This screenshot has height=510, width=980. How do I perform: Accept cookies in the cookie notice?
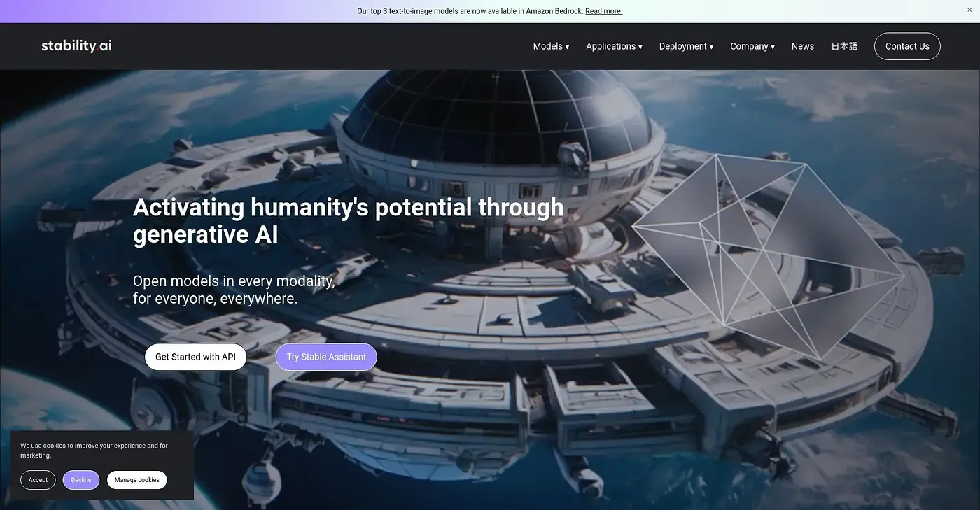click(38, 480)
